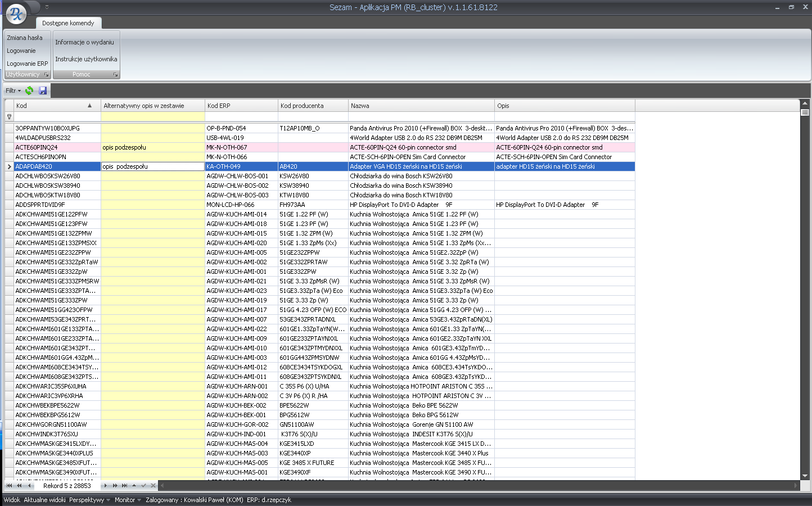Jump to first record in navigator
This screenshot has height=506, width=812.
(9, 486)
